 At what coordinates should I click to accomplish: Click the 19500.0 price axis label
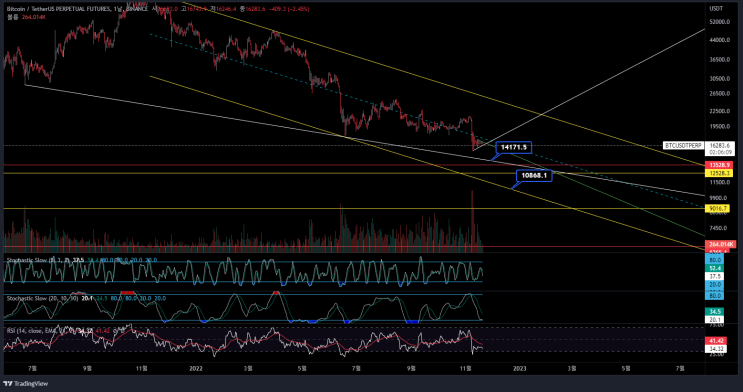pos(719,127)
